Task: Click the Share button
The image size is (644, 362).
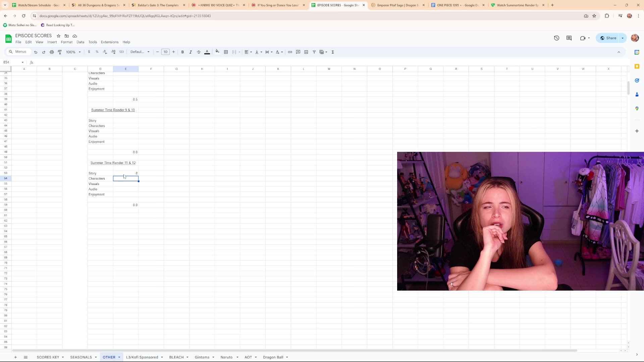Action: (x=608, y=38)
